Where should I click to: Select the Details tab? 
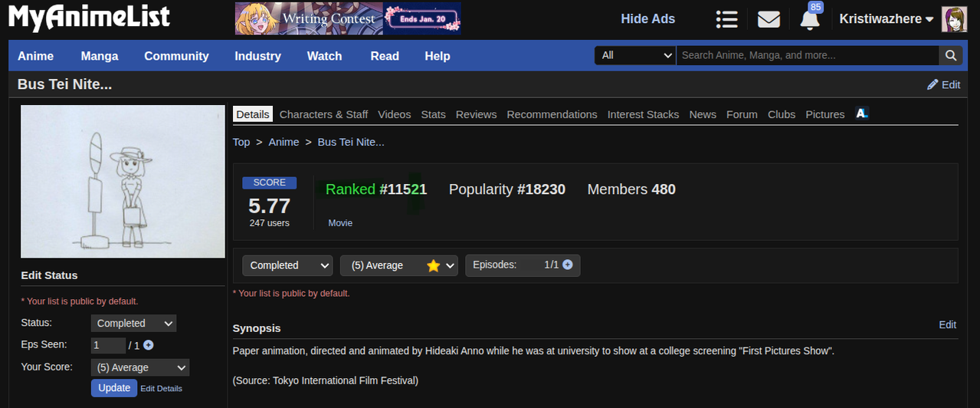click(253, 114)
